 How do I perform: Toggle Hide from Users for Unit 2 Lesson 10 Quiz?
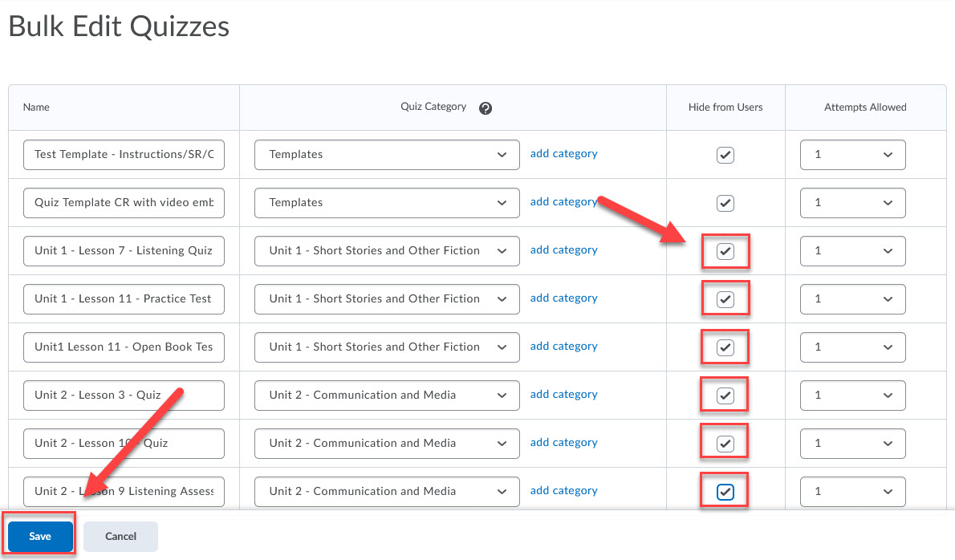(x=725, y=443)
